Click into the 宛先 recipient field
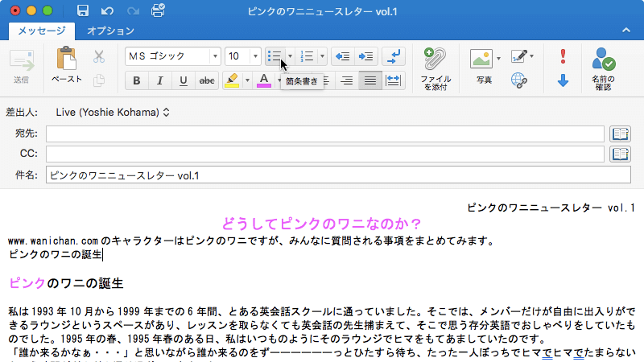The height and width of the screenshot is (362, 644). point(325,134)
